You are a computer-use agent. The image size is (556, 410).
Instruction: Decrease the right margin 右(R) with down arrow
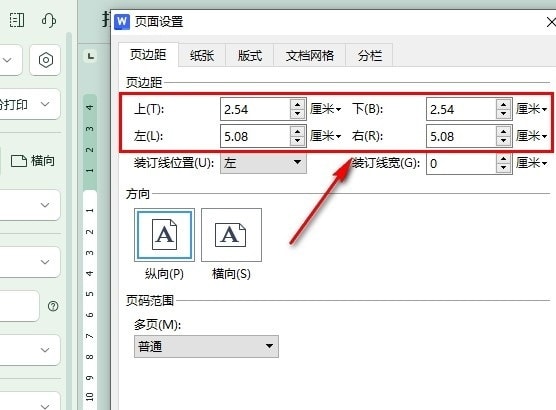(x=503, y=141)
